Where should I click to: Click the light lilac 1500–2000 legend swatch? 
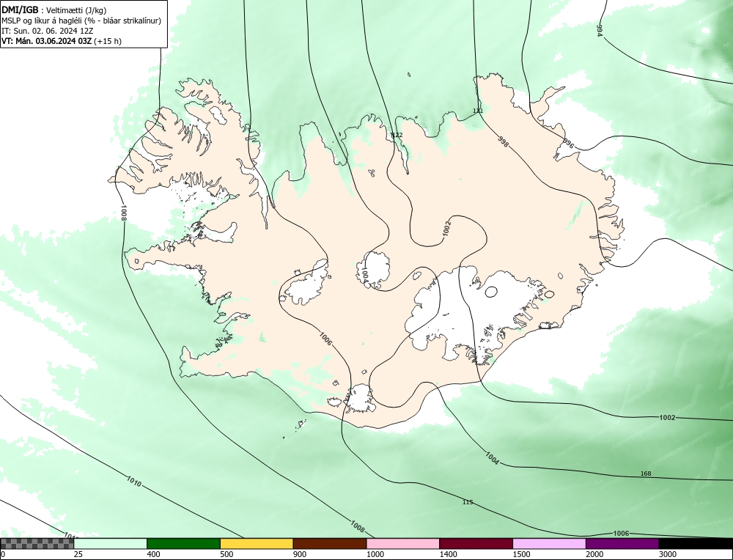[549, 543]
